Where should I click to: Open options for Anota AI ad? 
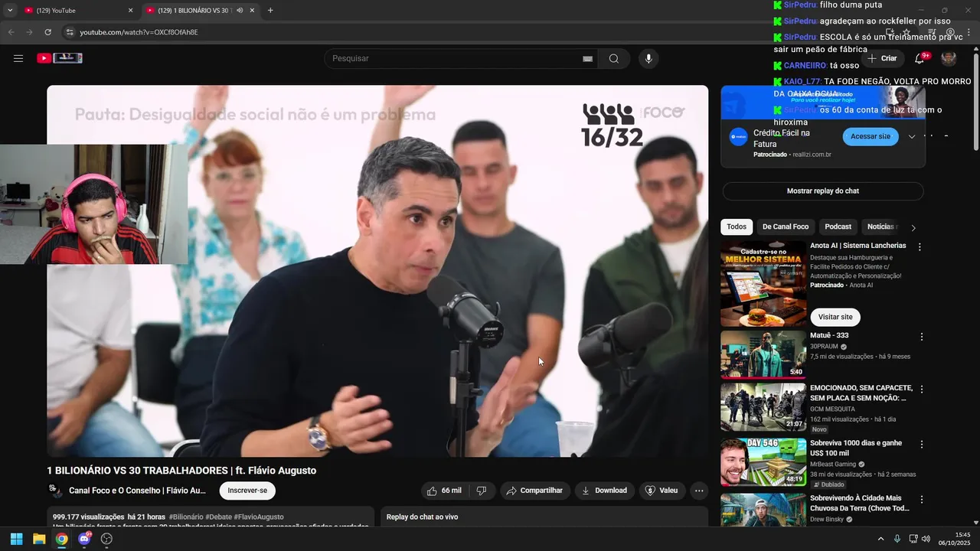point(920,247)
